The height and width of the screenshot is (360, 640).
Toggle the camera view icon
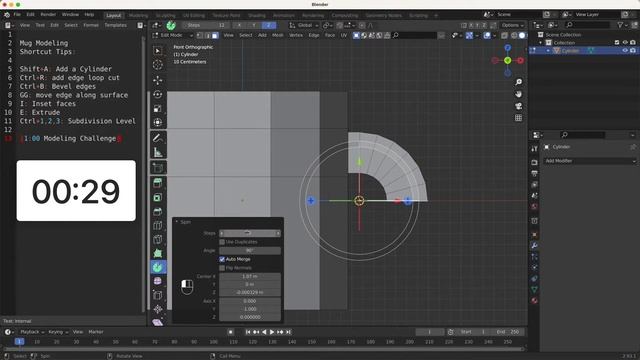pos(518,106)
